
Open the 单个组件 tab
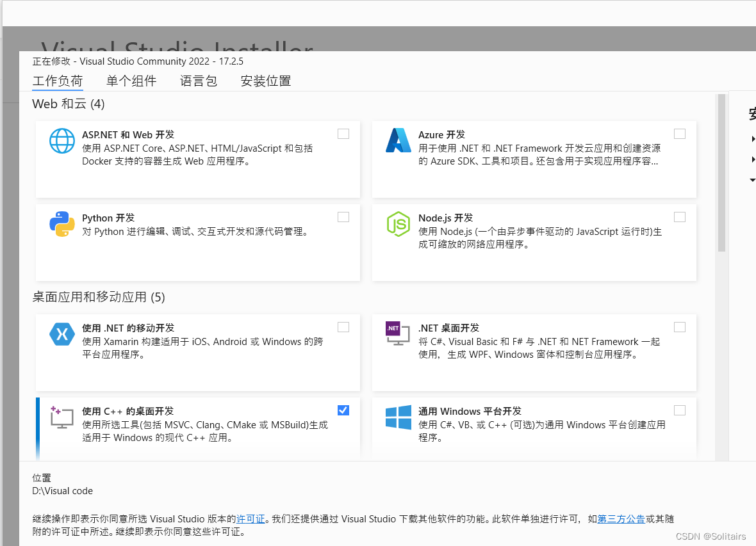(131, 81)
